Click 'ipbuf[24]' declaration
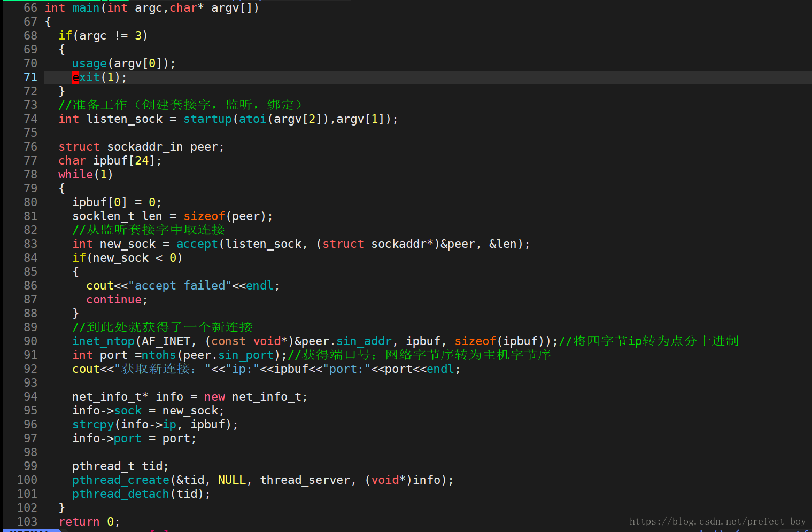The width and height of the screenshot is (812, 532). pyautogui.click(x=124, y=161)
